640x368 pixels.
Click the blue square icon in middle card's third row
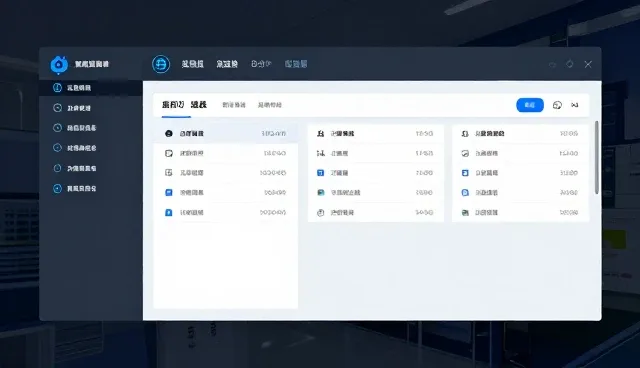pyautogui.click(x=321, y=173)
